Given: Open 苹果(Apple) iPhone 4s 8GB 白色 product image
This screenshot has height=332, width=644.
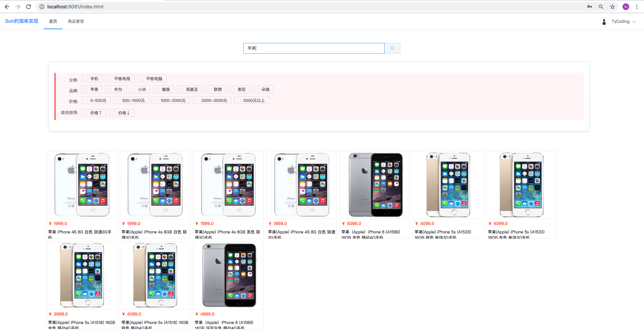Looking at the screenshot, I should (155, 185).
